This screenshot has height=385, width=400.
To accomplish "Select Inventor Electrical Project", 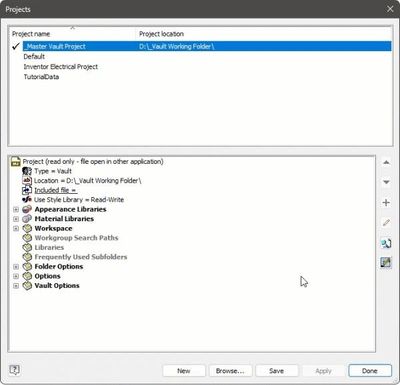I will tap(61, 67).
